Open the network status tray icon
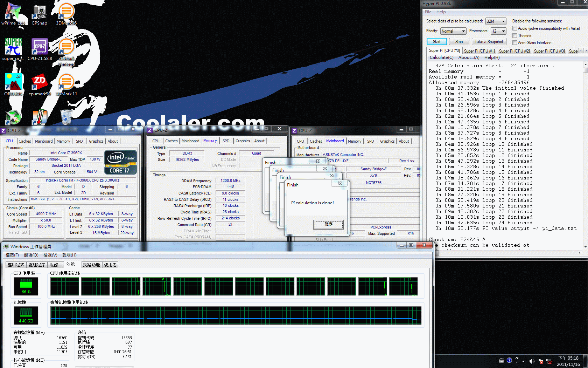Screen dimensions: 588x368 pyautogui.click(x=548, y=361)
